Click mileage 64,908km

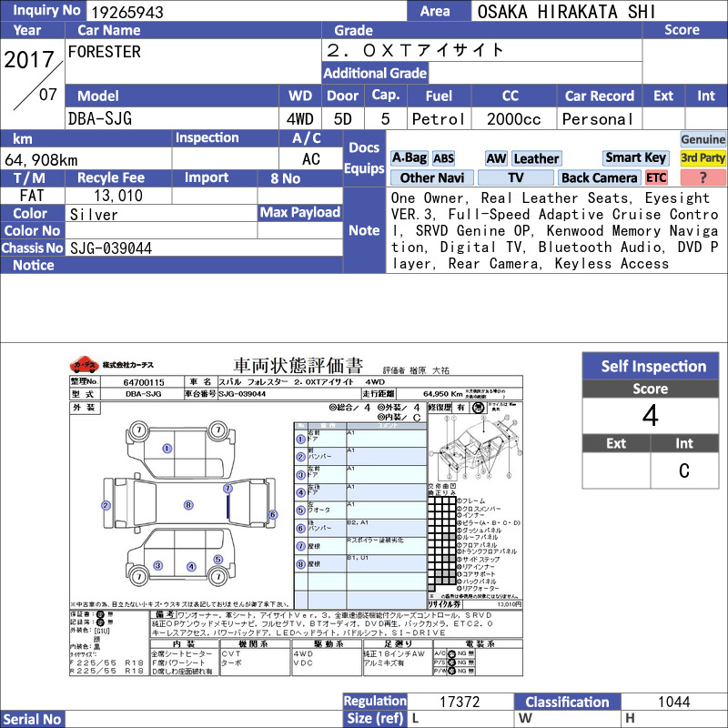click(x=41, y=160)
